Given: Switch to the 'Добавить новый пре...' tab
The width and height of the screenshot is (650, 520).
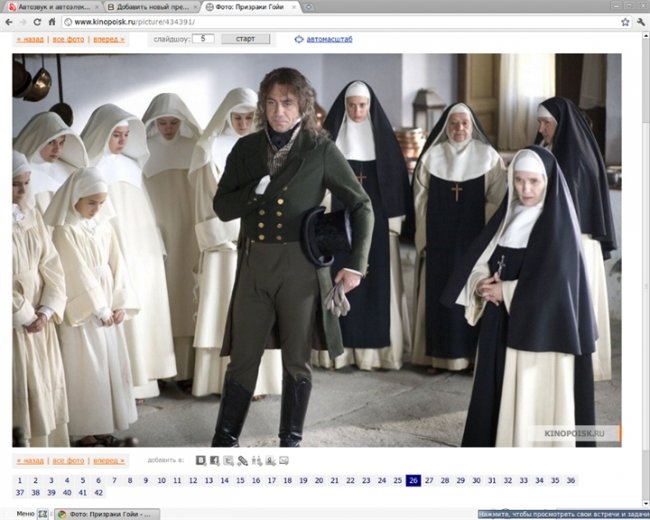Looking at the screenshot, I should (x=148, y=6).
